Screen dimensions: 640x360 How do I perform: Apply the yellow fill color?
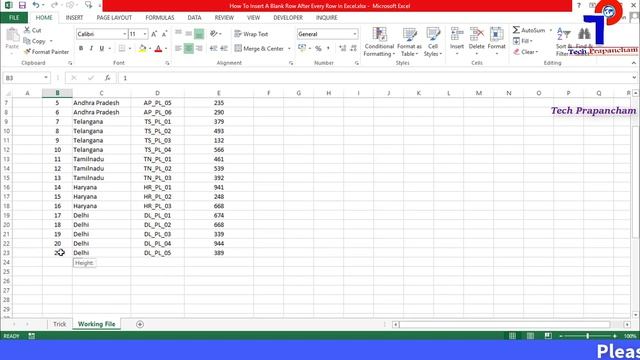[142, 49]
